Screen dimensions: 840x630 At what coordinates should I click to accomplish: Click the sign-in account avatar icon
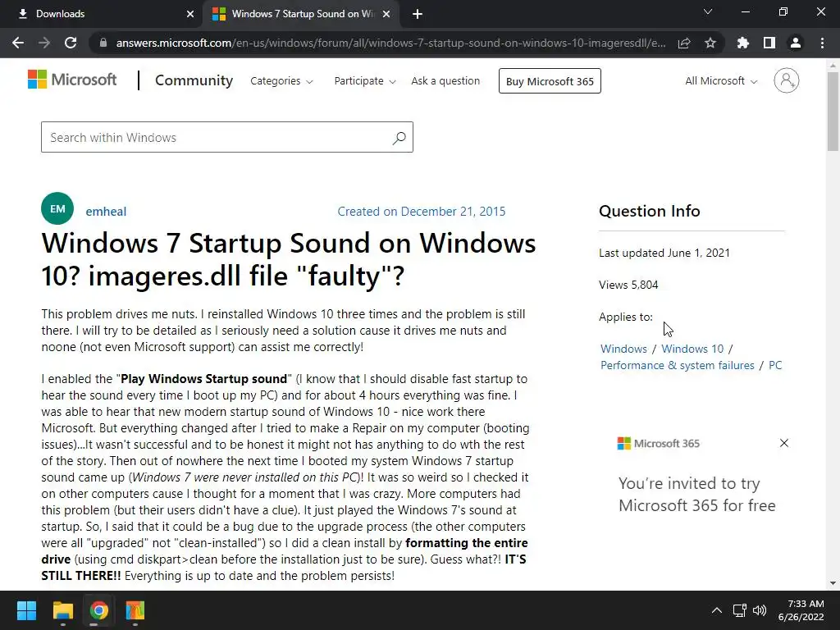(x=787, y=80)
